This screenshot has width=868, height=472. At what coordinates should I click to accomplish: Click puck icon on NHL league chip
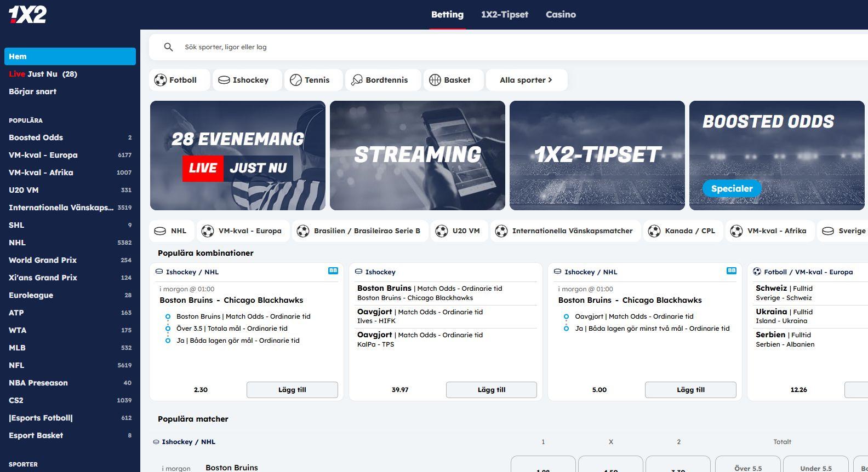click(x=160, y=231)
